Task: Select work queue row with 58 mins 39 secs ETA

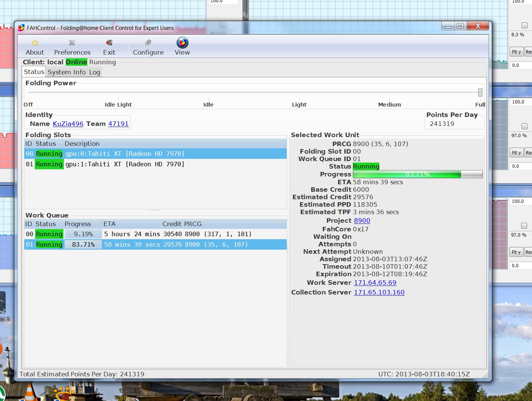Action: coord(155,244)
